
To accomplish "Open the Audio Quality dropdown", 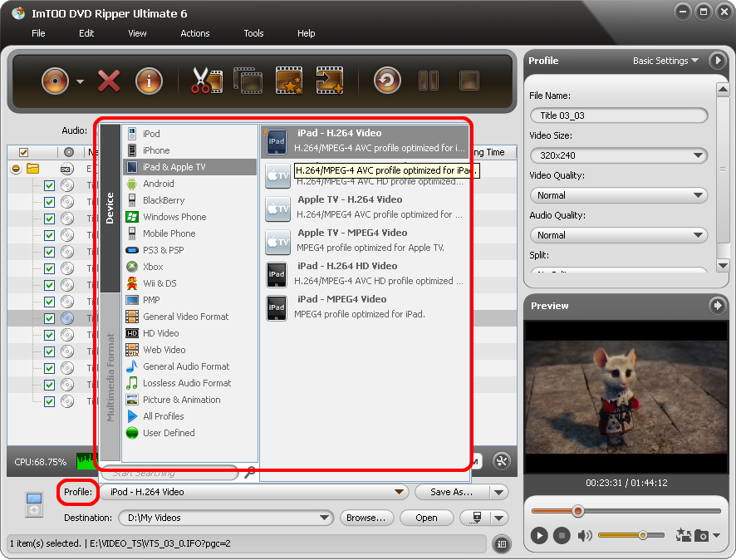I will [x=619, y=235].
